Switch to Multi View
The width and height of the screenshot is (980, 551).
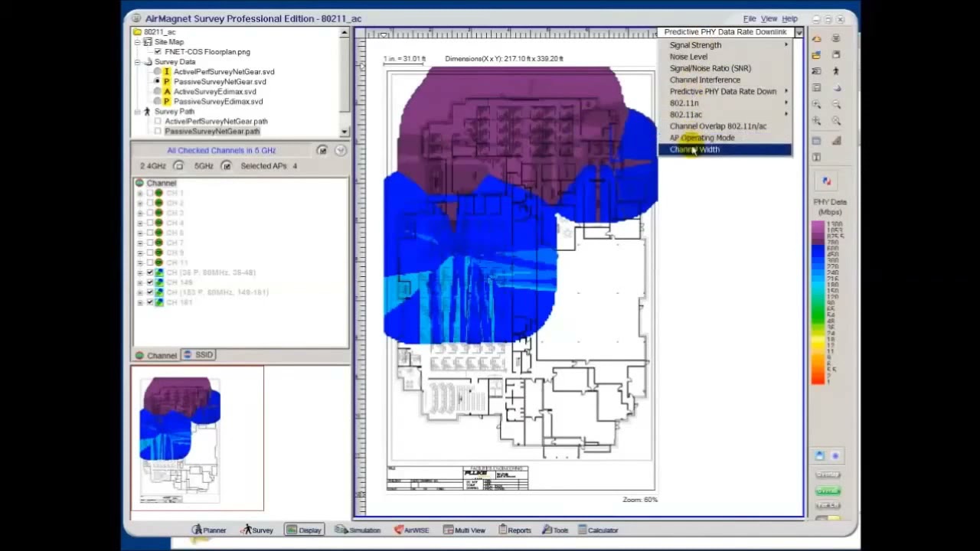click(464, 530)
